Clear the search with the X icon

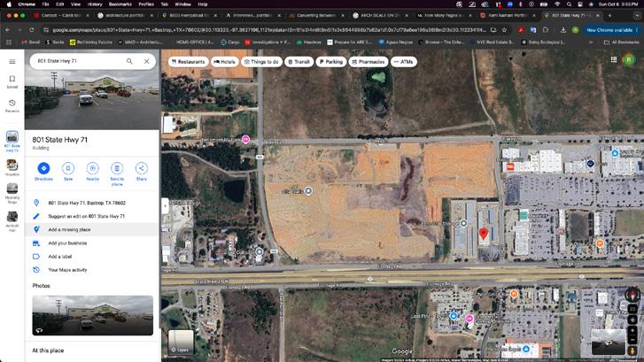tap(147, 61)
